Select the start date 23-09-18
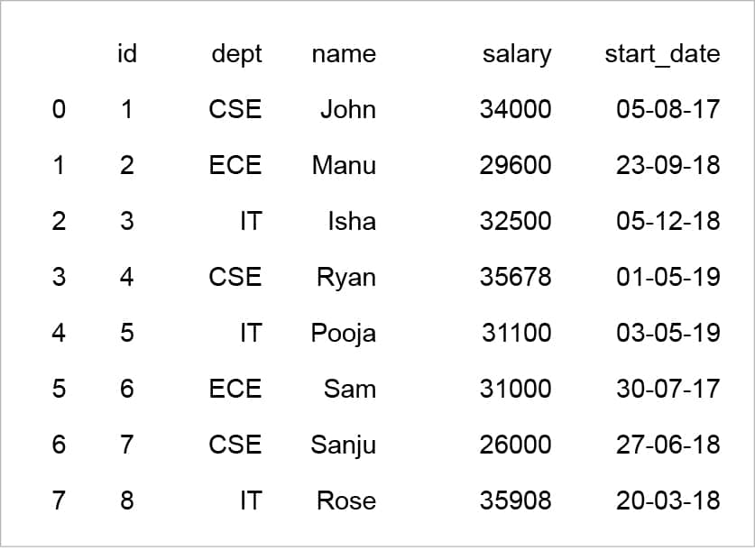Image resolution: width=755 pixels, height=560 pixels. tap(668, 166)
